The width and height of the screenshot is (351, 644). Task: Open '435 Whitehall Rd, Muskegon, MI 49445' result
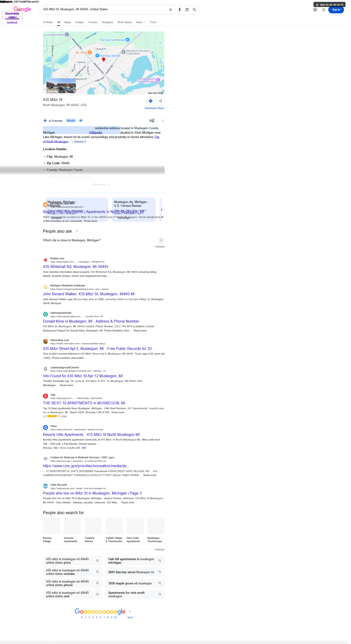[76, 267]
